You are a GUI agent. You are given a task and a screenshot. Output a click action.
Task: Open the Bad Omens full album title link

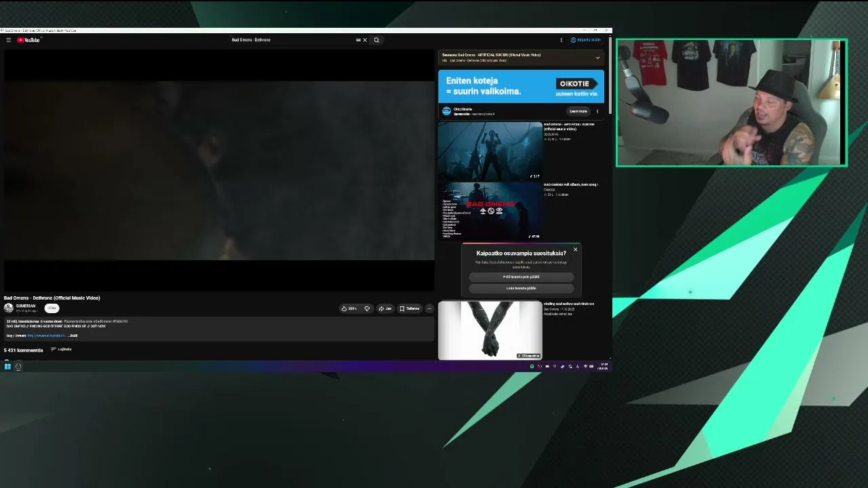(570, 184)
